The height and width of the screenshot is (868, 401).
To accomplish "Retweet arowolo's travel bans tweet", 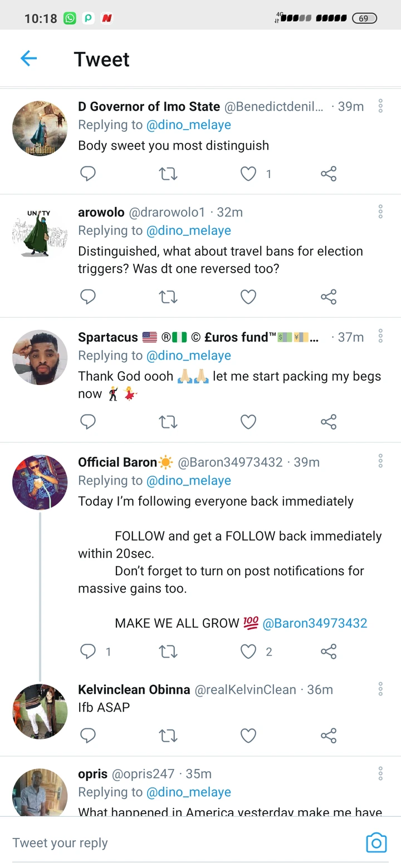I will click(168, 298).
